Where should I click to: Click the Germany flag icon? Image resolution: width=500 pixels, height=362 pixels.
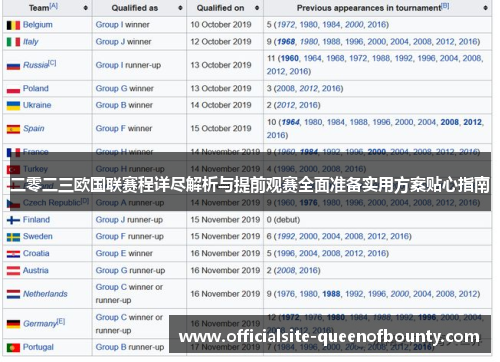(13, 324)
